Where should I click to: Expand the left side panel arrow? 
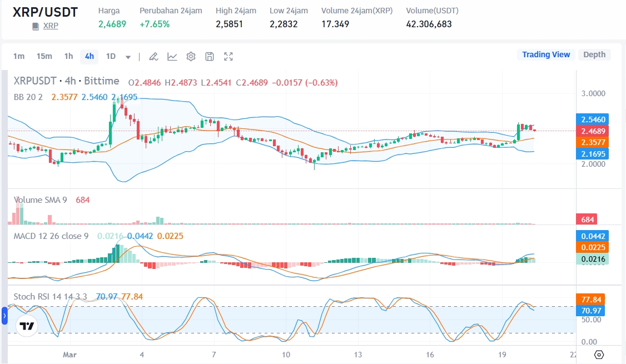pyautogui.click(x=4, y=316)
